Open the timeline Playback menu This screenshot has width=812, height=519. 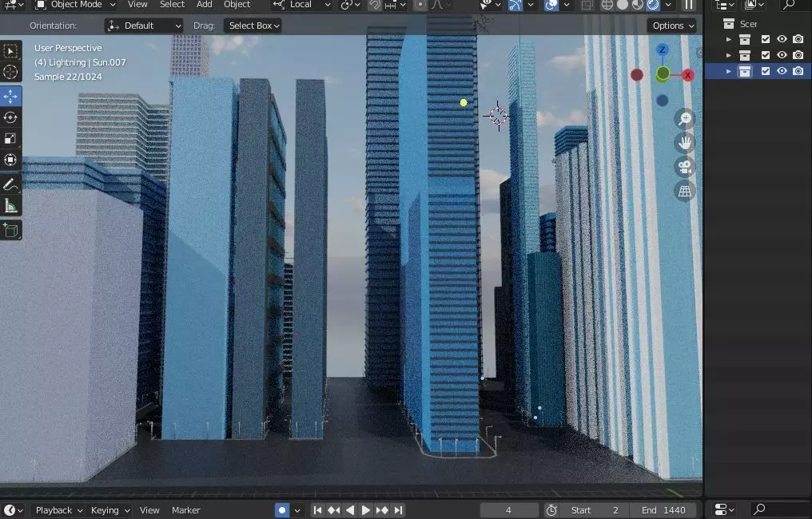pos(58,510)
